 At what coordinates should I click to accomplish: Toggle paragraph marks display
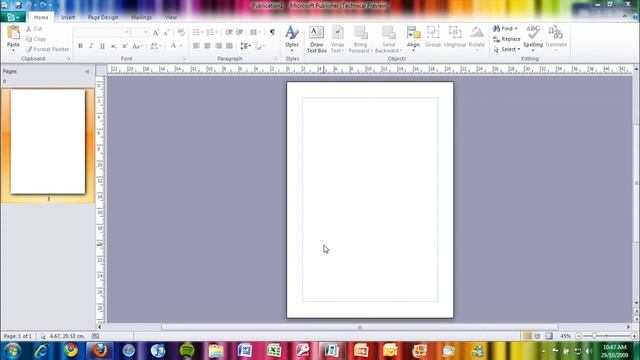click(272, 32)
